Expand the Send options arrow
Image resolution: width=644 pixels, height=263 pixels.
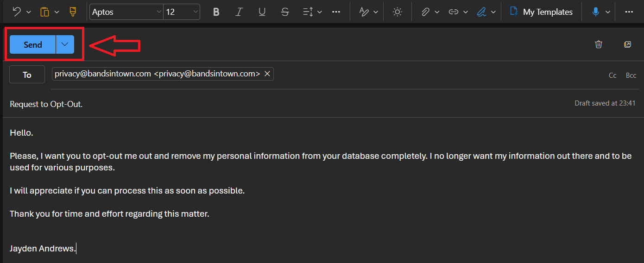click(65, 44)
